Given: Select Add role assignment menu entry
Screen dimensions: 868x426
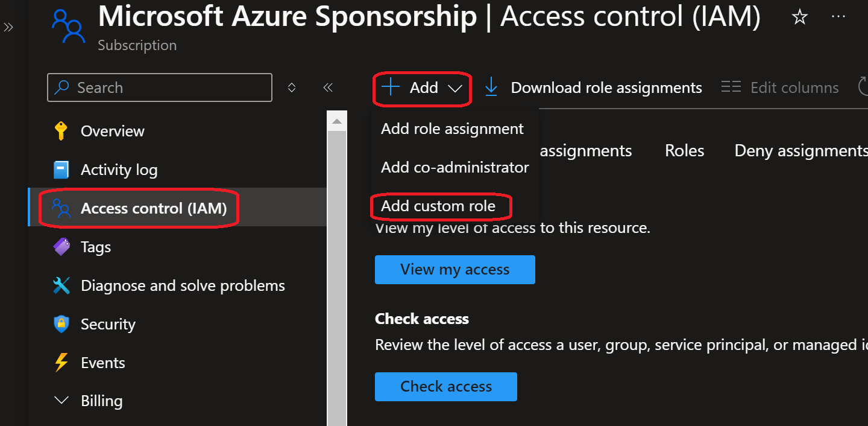Looking at the screenshot, I should click(x=452, y=129).
